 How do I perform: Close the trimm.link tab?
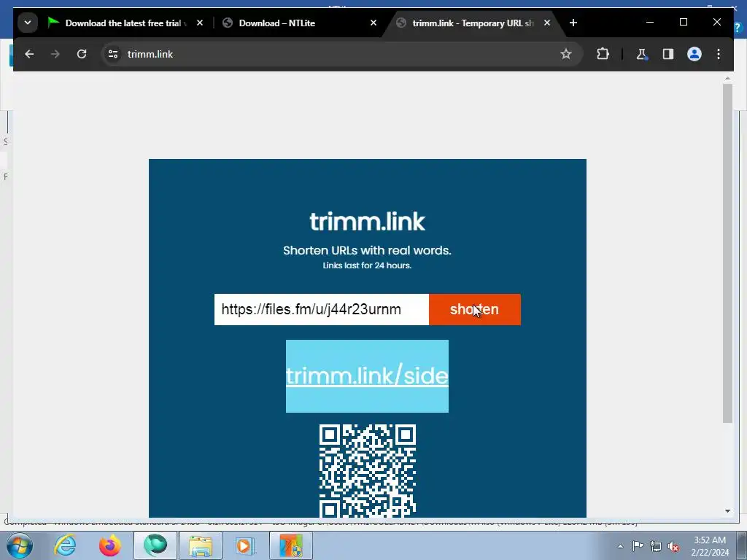547,23
